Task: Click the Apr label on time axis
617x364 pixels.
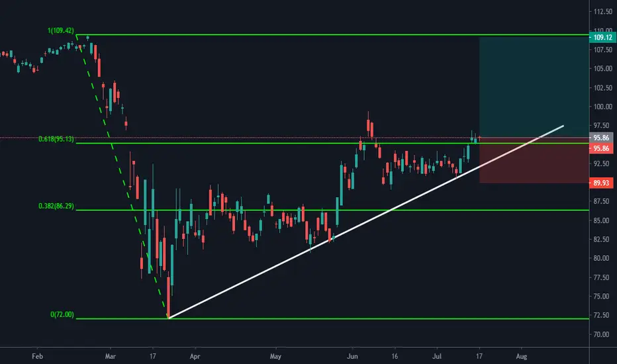Action: (x=195, y=356)
